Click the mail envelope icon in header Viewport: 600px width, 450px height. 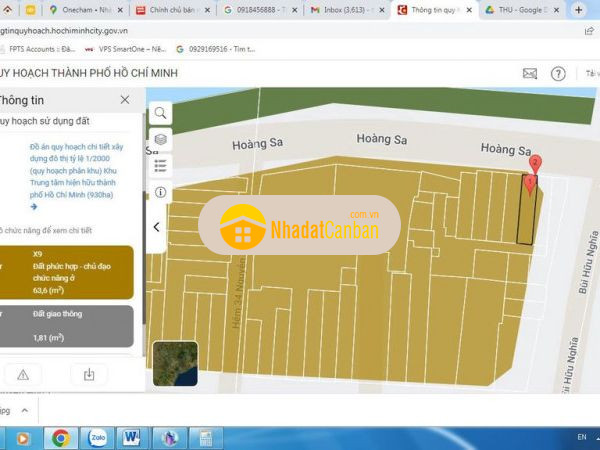click(x=530, y=73)
